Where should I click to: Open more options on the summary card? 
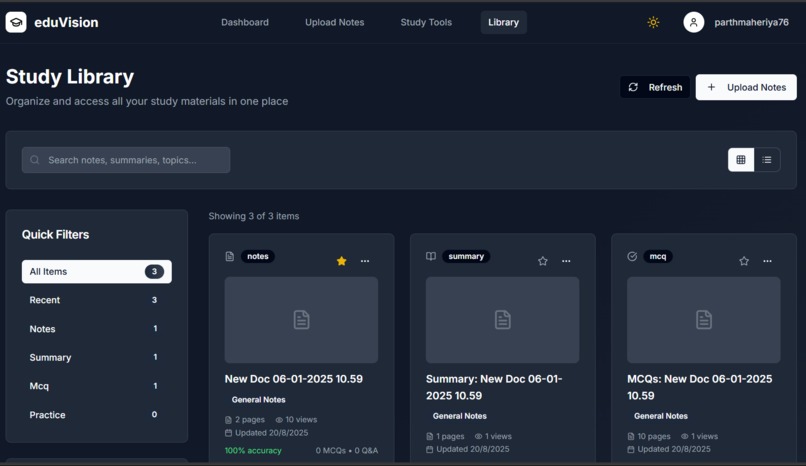[566, 261]
